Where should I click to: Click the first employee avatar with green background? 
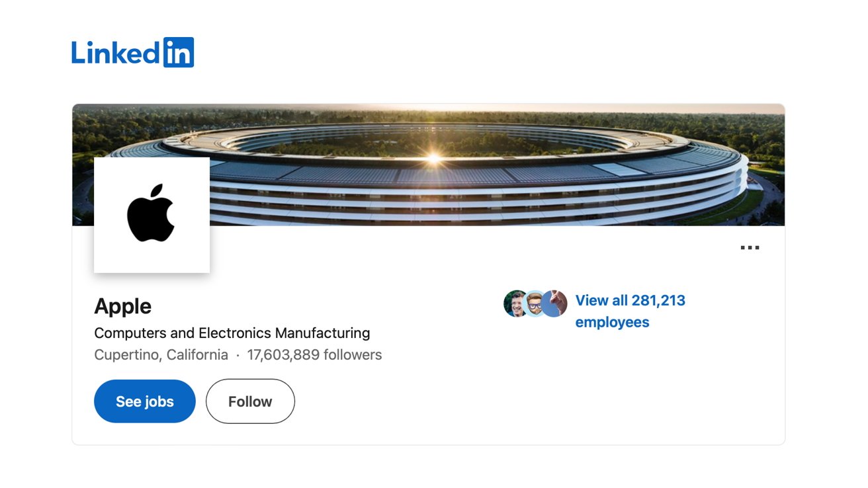515,304
